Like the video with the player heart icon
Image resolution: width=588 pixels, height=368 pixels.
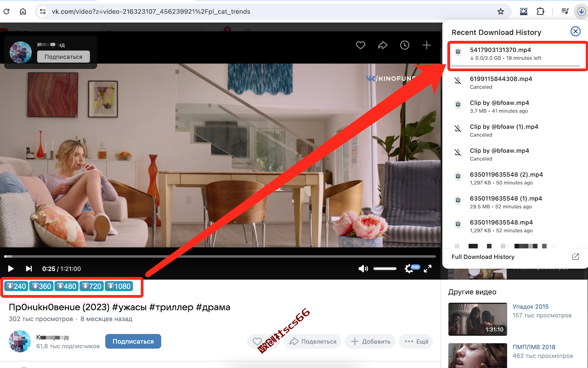(x=361, y=45)
